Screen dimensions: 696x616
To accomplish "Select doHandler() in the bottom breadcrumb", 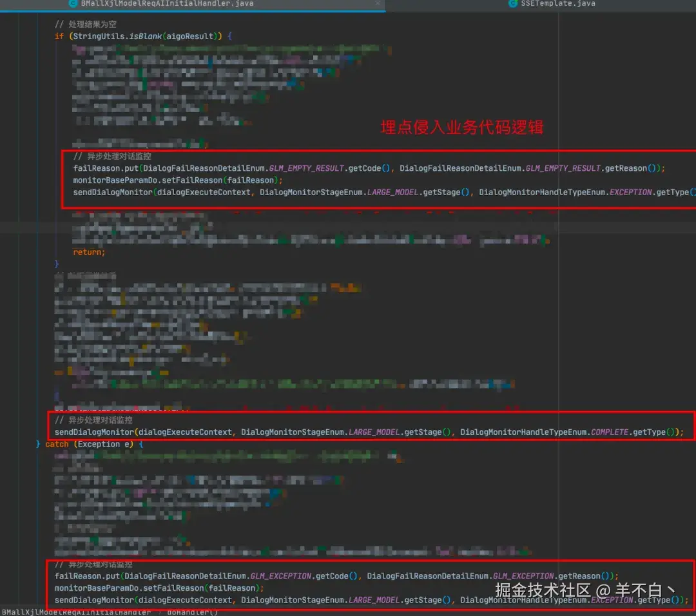I will [193, 612].
